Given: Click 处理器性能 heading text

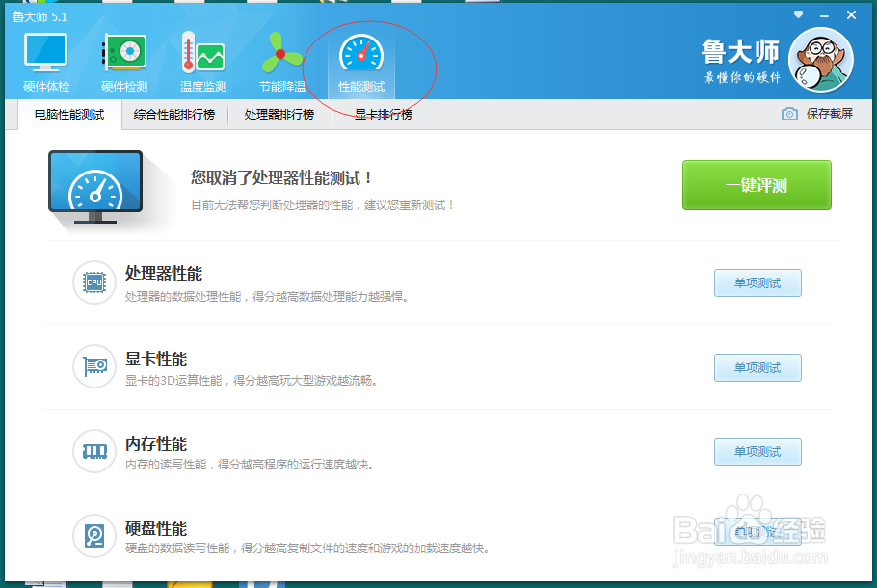Looking at the screenshot, I should tap(163, 274).
